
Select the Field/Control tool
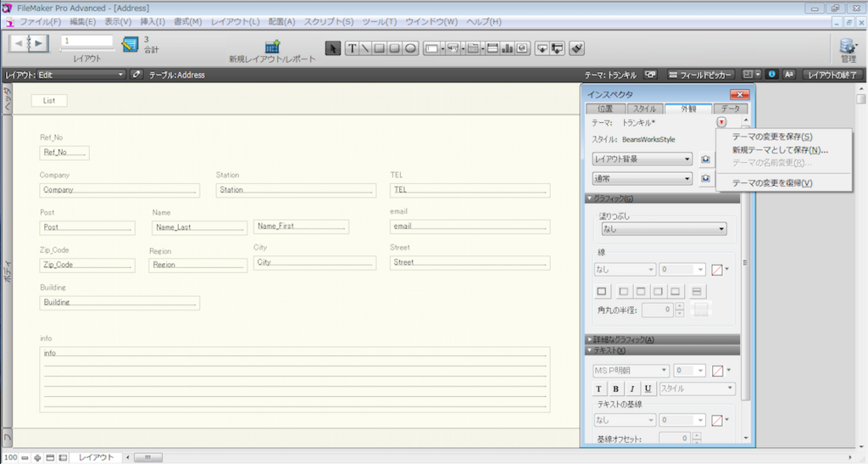(432, 48)
